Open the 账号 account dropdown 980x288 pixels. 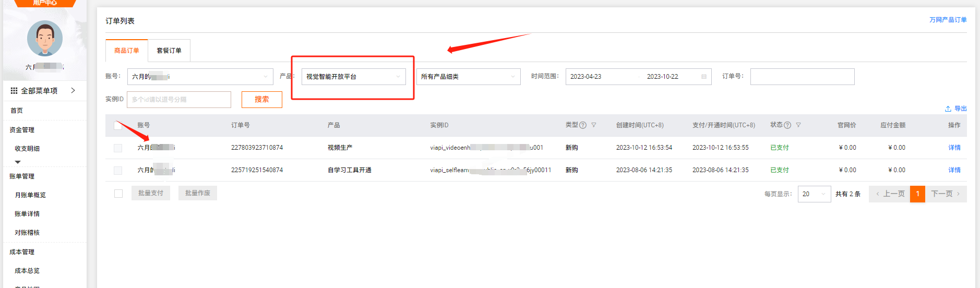pos(200,77)
